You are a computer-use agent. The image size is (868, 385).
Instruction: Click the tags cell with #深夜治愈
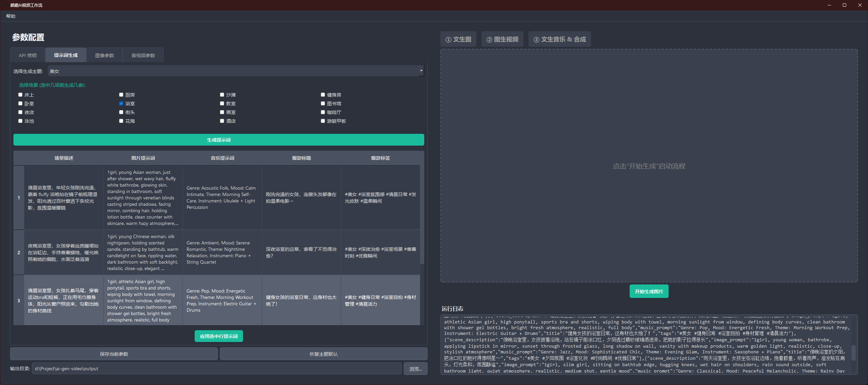coord(381,253)
